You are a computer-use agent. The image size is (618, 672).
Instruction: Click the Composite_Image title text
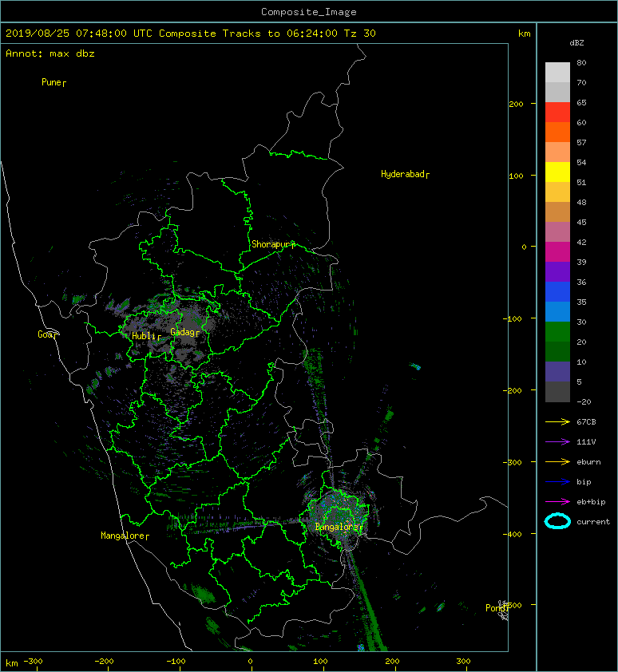click(309, 12)
